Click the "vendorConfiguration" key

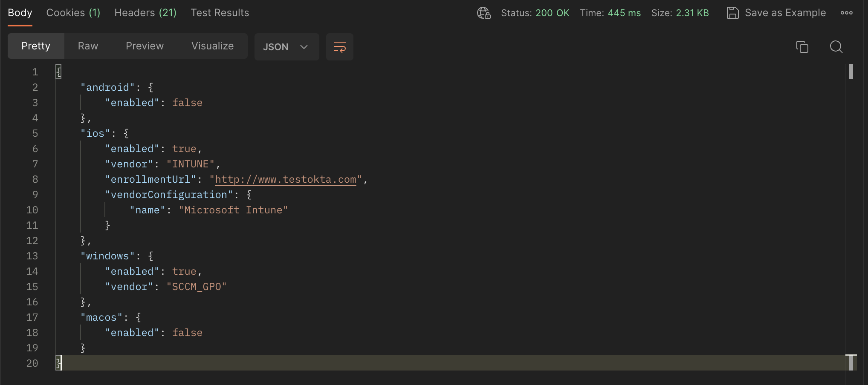tap(169, 195)
